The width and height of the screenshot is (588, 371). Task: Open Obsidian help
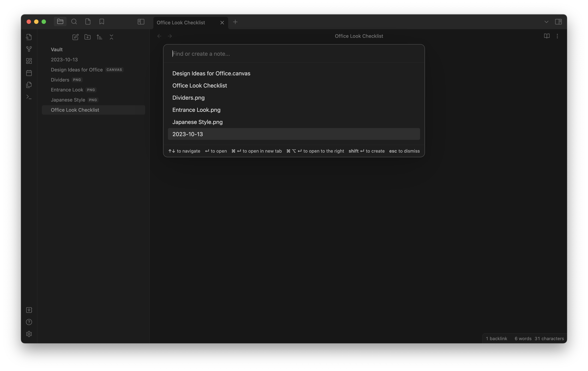(29, 322)
